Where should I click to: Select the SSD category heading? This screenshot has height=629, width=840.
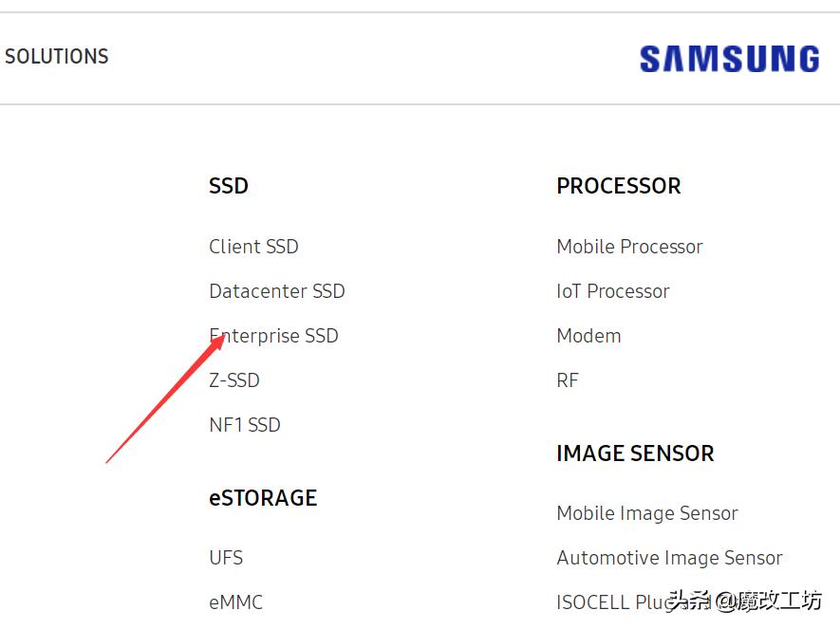pos(228,186)
